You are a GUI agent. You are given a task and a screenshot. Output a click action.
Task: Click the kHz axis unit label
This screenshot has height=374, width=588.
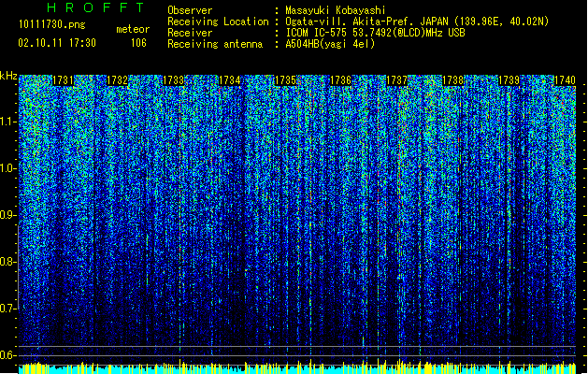pos(8,76)
